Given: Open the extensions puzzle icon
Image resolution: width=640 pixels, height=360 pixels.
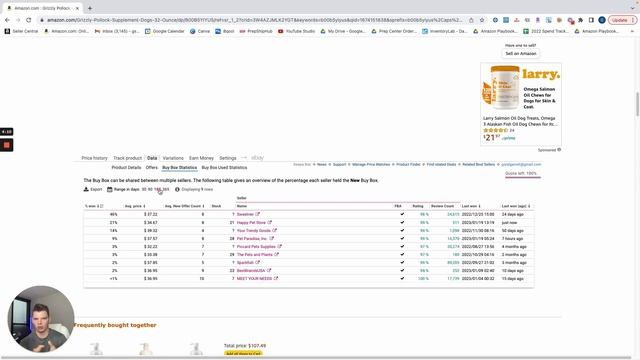Looking at the screenshot, I should [580, 20].
